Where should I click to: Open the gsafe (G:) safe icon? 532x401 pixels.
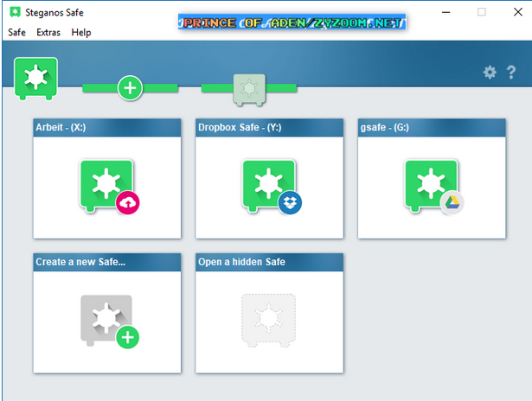[x=431, y=186]
